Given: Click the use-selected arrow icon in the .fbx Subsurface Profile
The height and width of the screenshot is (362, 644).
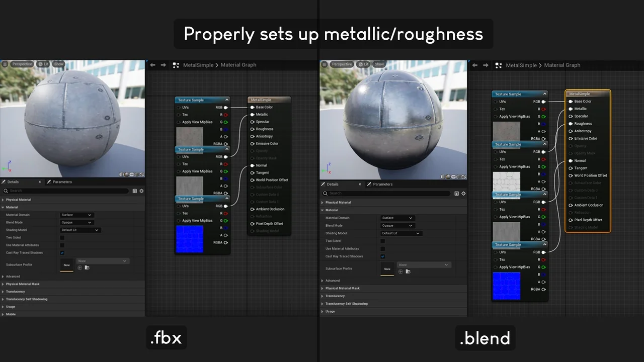Looking at the screenshot, I should pos(80,267).
